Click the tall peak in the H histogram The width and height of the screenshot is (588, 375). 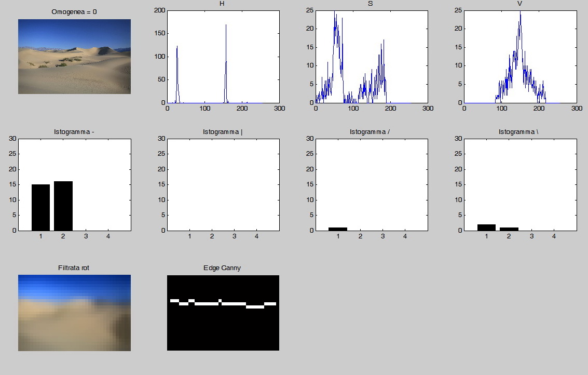click(226, 31)
